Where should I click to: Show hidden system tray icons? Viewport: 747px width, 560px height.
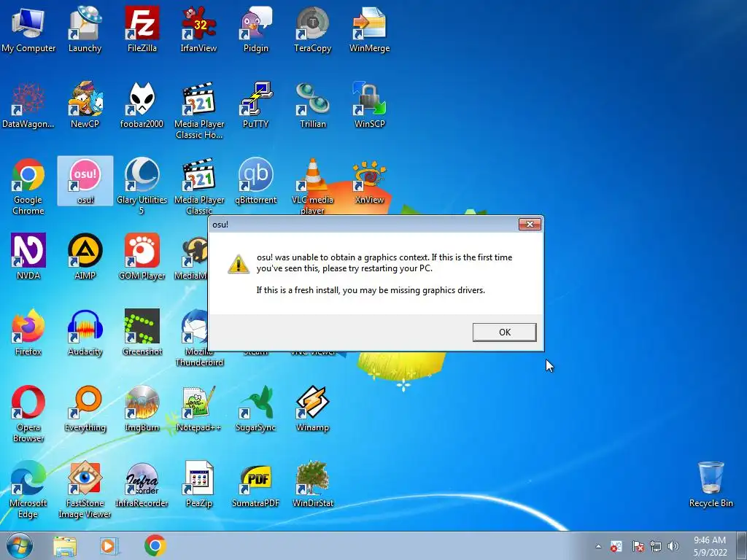click(598, 547)
